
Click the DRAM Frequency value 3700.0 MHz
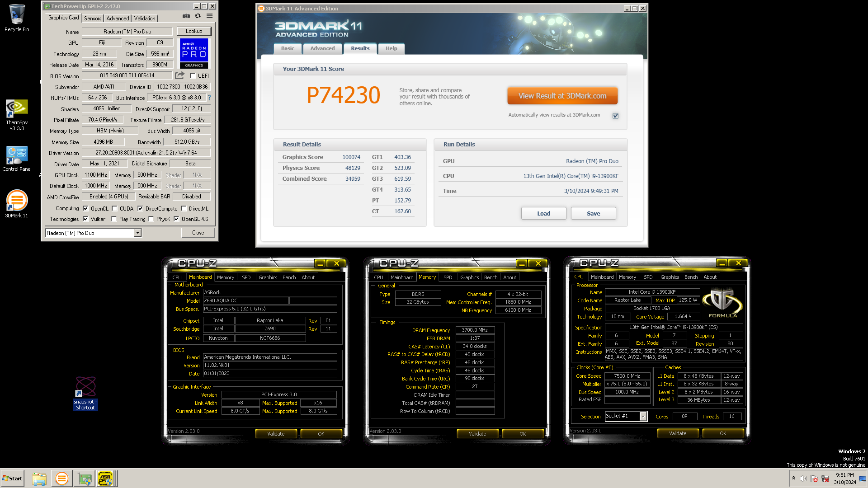(475, 330)
